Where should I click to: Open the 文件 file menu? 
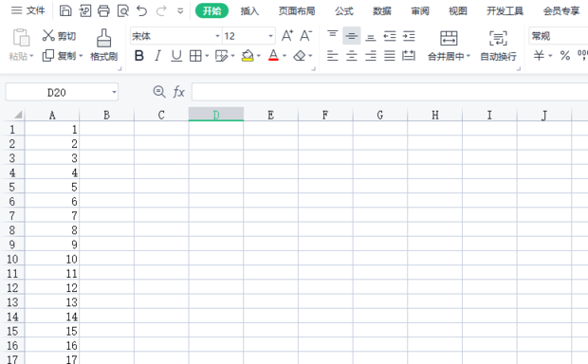pos(28,10)
